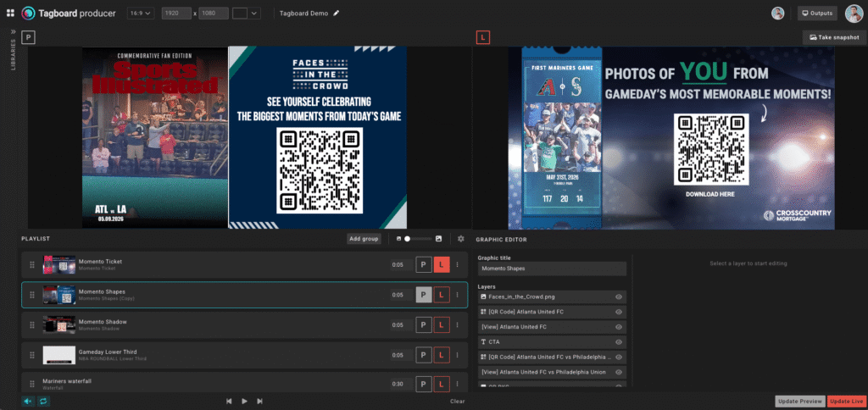
Task: Click Momento Ticket duration 0:05
Action: (400, 264)
